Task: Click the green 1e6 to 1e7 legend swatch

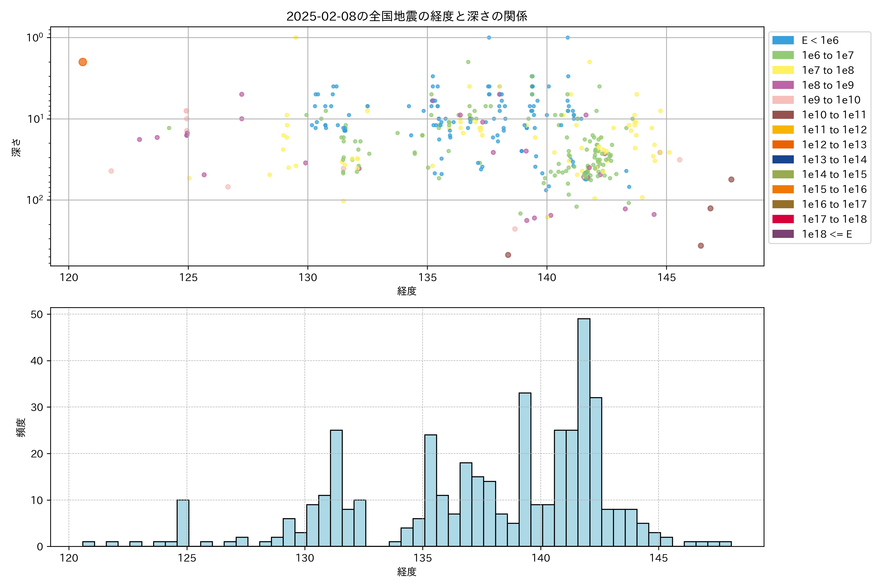Action: point(783,56)
